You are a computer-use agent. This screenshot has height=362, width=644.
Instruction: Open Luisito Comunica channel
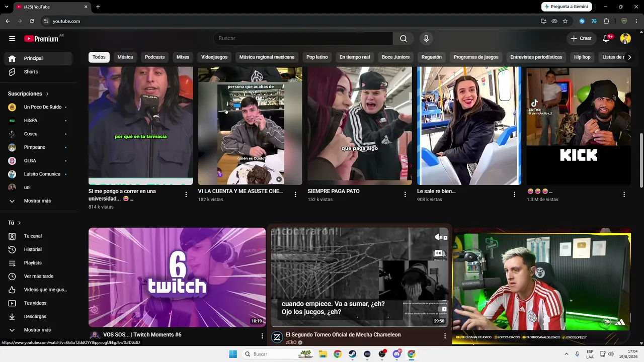pyautogui.click(x=39, y=174)
